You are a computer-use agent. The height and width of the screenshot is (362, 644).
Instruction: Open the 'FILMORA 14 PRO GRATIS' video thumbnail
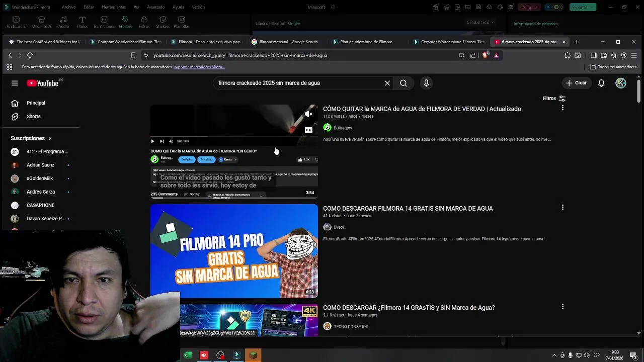click(x=234, y=251)
